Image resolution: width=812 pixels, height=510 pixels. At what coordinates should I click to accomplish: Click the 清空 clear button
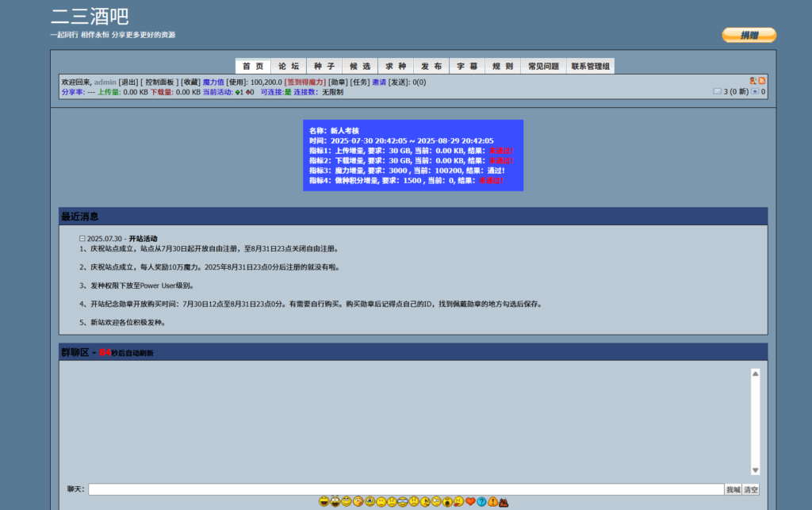click(751, 489)
